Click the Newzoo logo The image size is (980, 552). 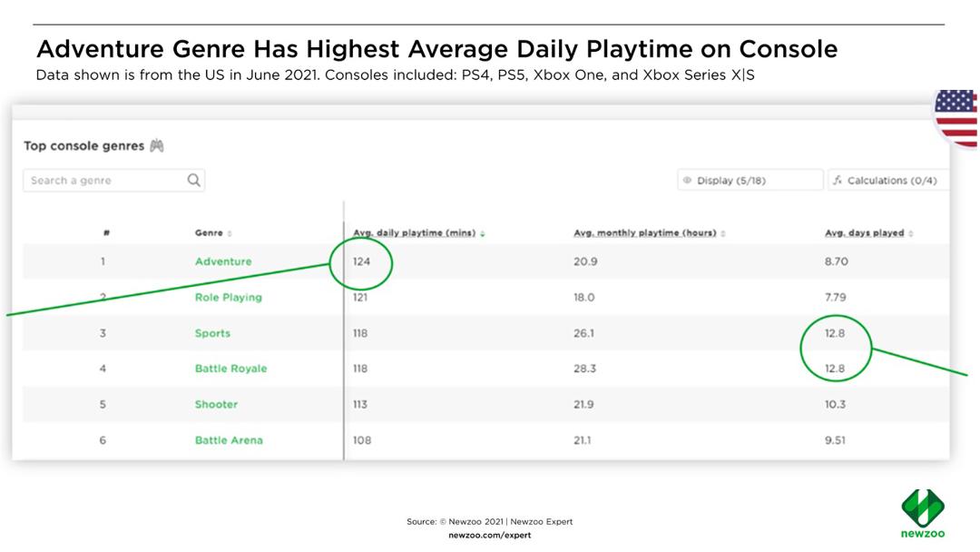click(x=923, y=513)
